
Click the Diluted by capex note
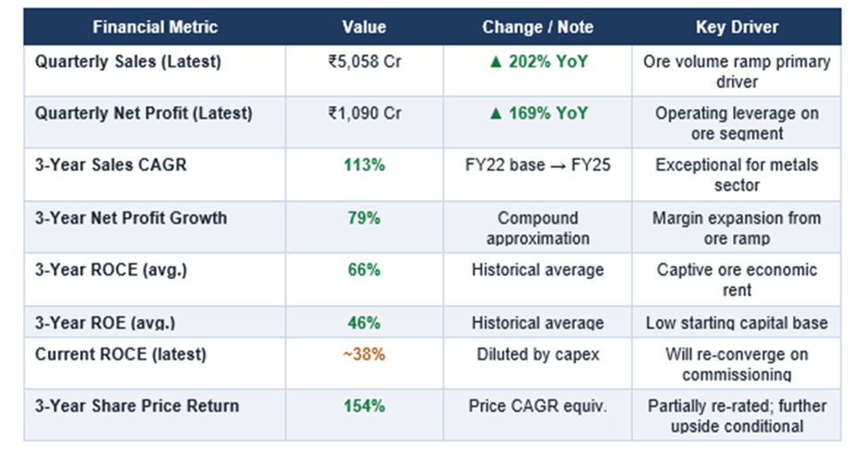coord(537,355)
